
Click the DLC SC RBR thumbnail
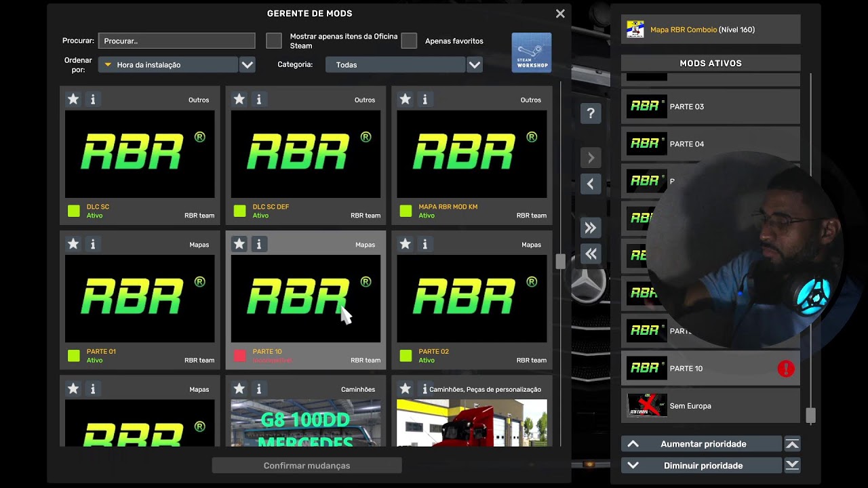[140, 154]
